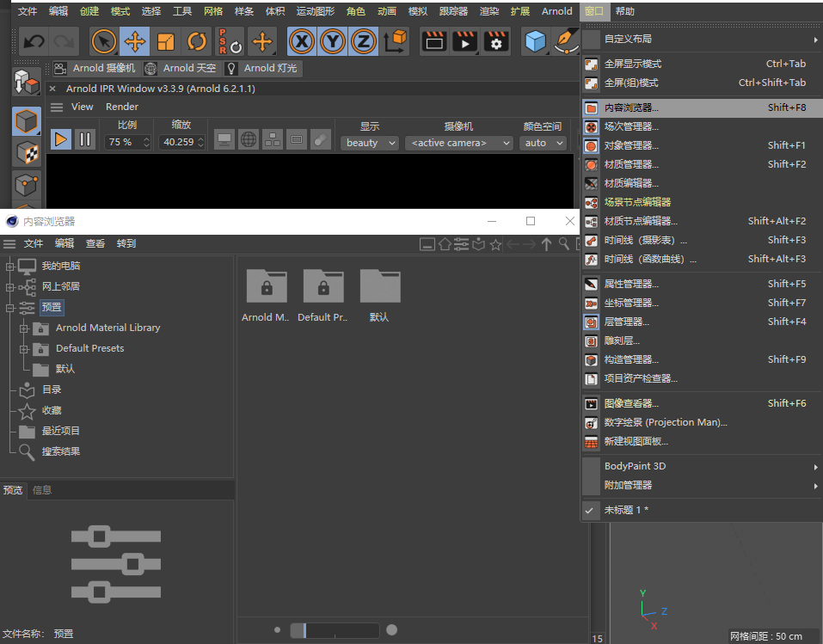
Task: Pause the Arnold IPR render
Action: [x=84, y=139]
